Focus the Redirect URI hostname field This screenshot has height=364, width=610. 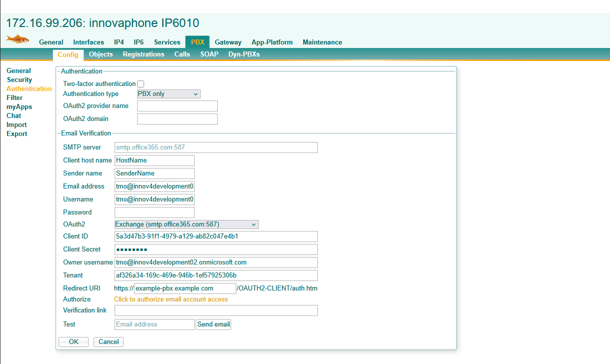pyautogui.click(x=185, y=288)
